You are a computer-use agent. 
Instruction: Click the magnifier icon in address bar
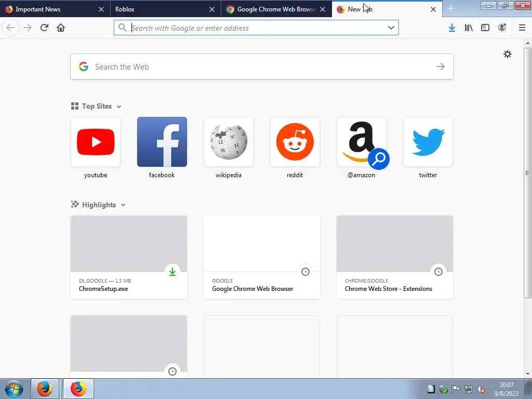coord(123,28)
